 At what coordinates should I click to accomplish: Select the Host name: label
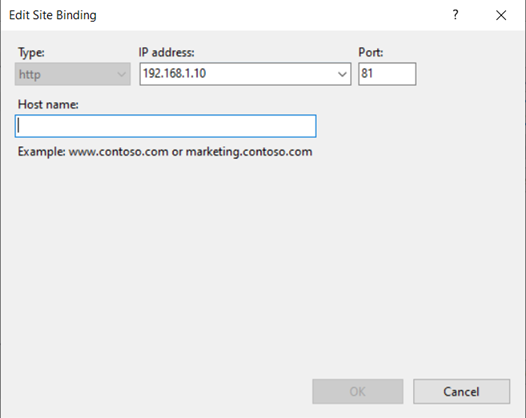(48, 105)
